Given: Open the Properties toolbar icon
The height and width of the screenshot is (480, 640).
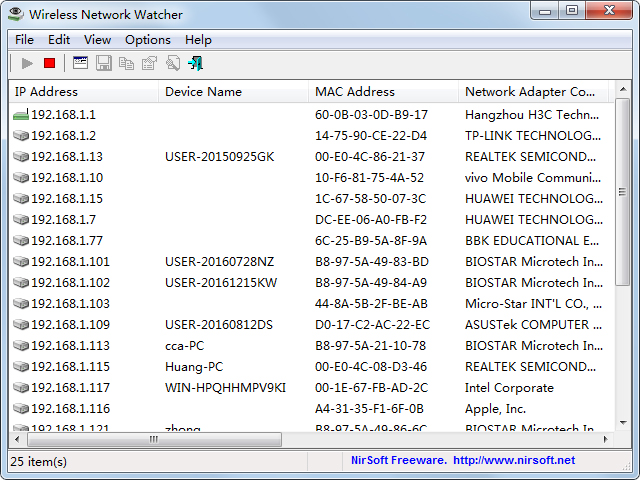Looking at the screenshot, I should (149, 63).
